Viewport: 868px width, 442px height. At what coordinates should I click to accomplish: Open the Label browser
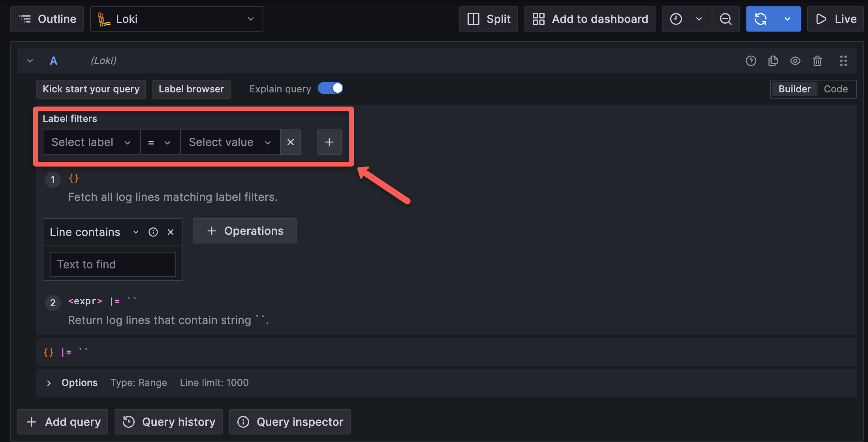191,89
